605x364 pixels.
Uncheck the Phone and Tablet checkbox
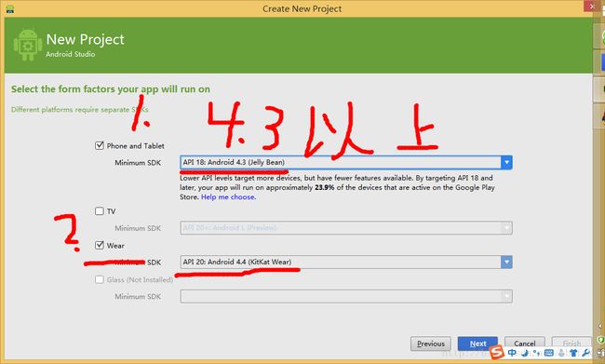click(x=100, y=145)
